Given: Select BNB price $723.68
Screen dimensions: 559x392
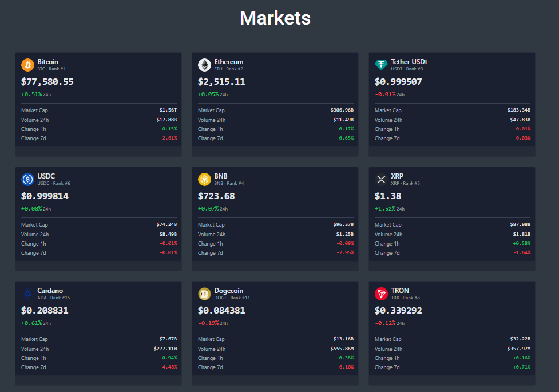Looking at the screenshot, I should tap(216, 196).
